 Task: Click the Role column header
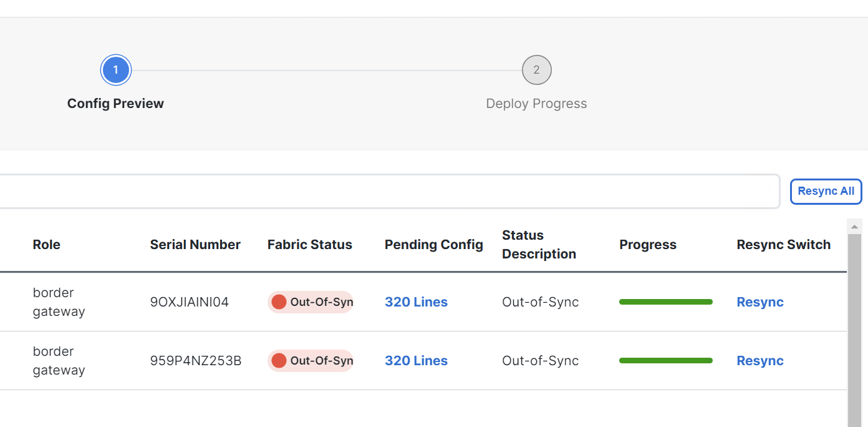click(x=47, y=245)
